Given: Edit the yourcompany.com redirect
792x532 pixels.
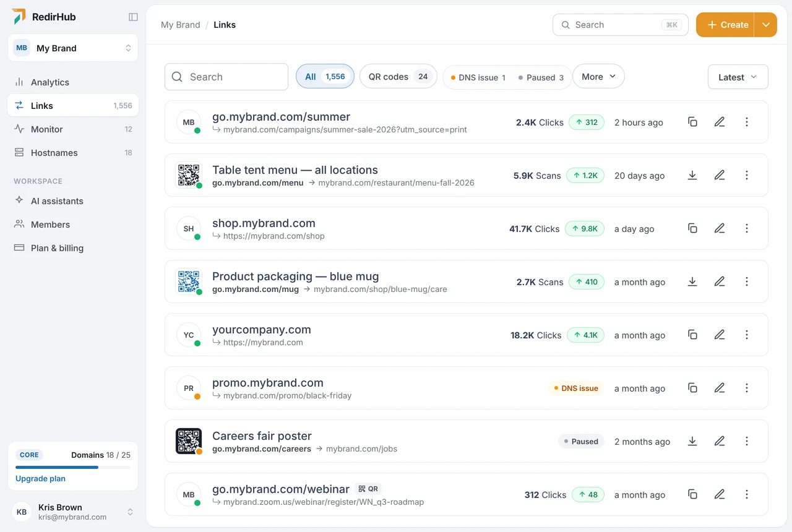Looking at the screenshot, I should coord(720,335).
